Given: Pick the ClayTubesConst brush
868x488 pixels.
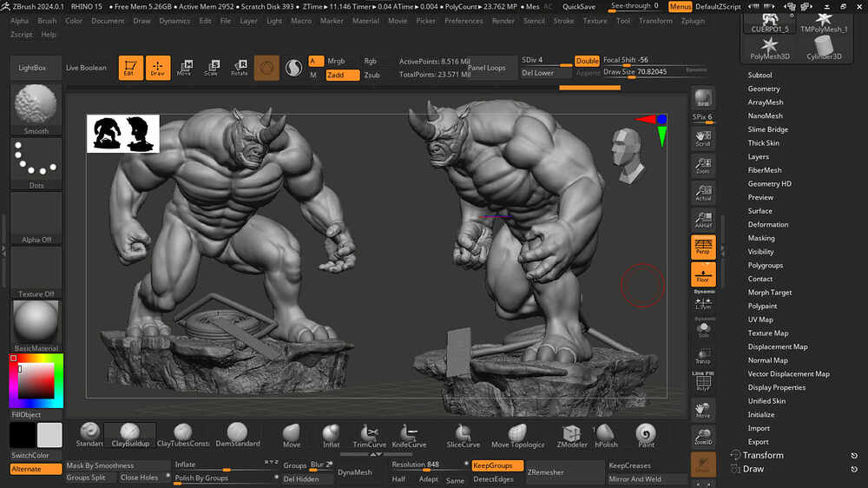Looking at the screenshot, I should click(x=182, y=435).
